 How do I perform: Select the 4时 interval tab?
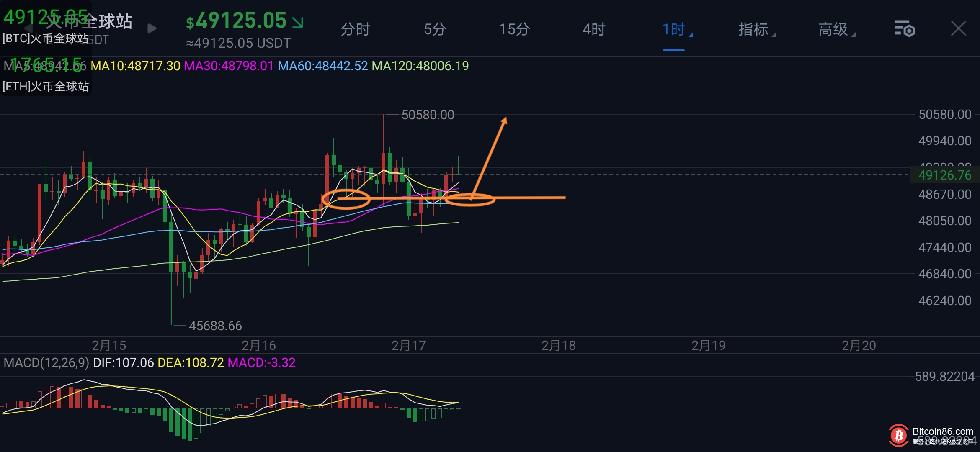(594, 29)
